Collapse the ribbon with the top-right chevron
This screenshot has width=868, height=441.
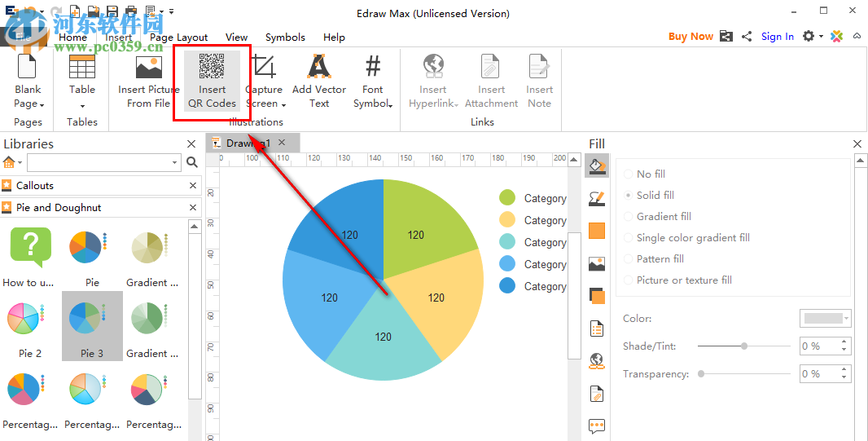click(857, 37)
